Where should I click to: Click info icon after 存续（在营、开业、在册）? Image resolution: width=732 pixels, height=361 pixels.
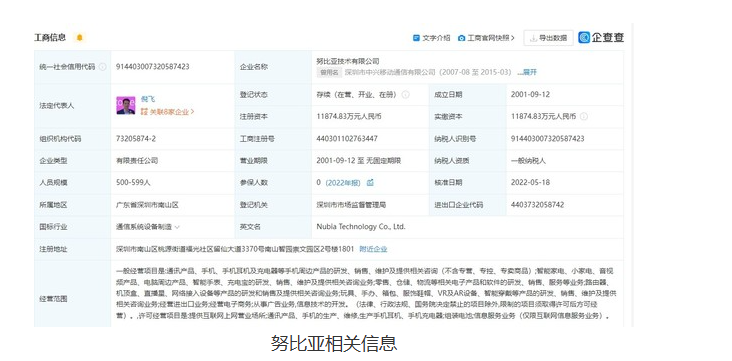(406, 94)
